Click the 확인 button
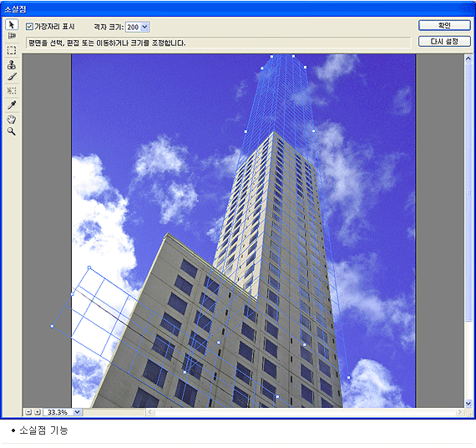 click(444, 25)
